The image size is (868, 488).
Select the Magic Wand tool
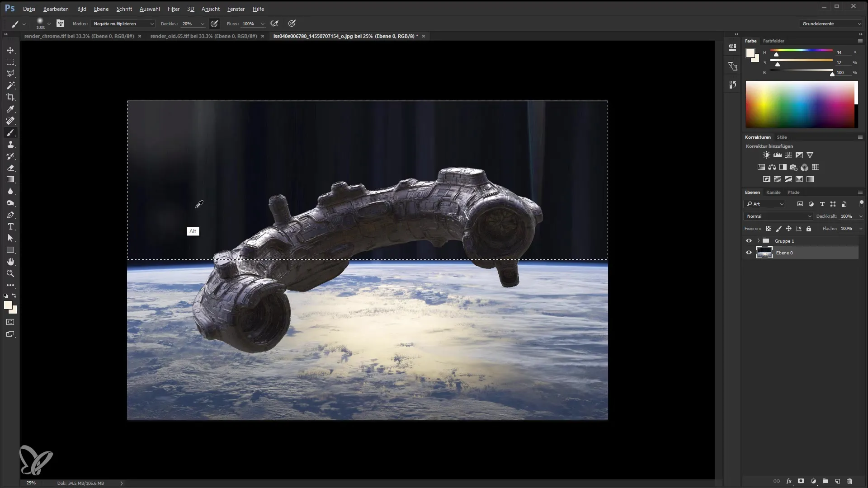coord(10,85)
